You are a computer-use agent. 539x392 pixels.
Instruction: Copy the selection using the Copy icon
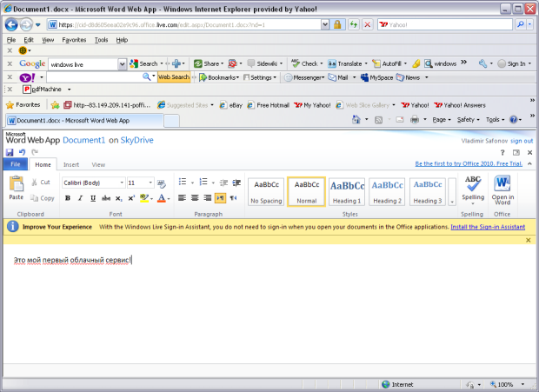coord(43,198)
